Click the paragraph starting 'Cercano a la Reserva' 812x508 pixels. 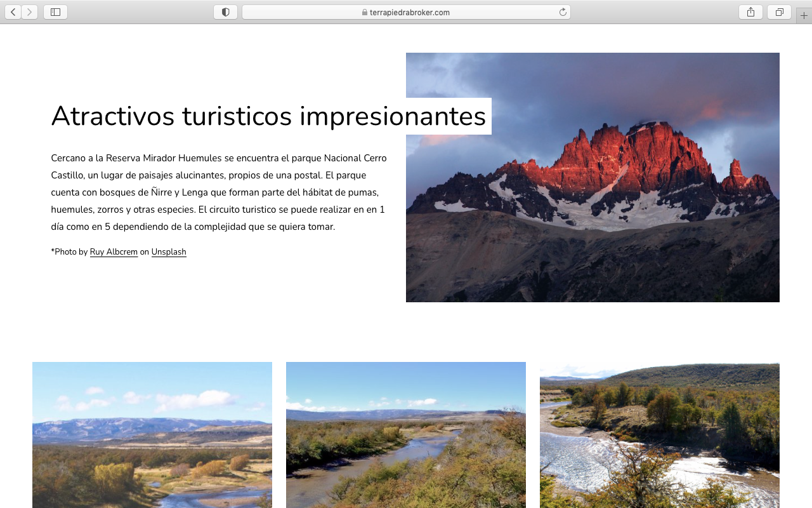(x=219, y=192)
